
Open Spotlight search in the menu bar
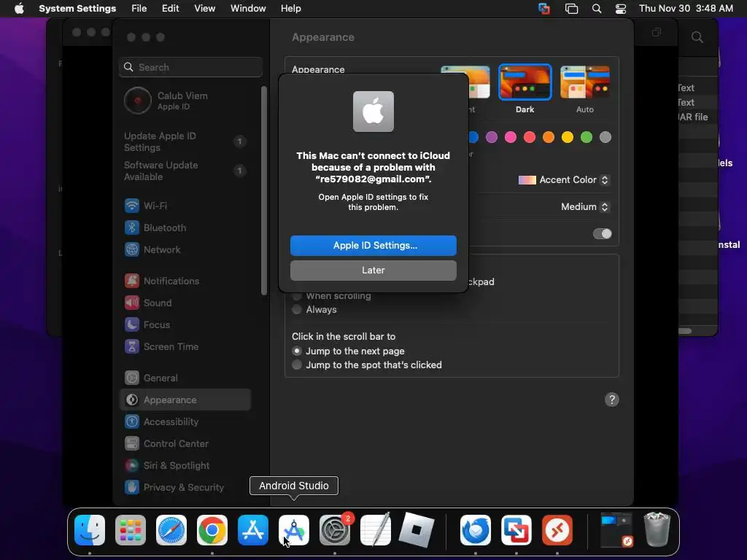(597, 9)
